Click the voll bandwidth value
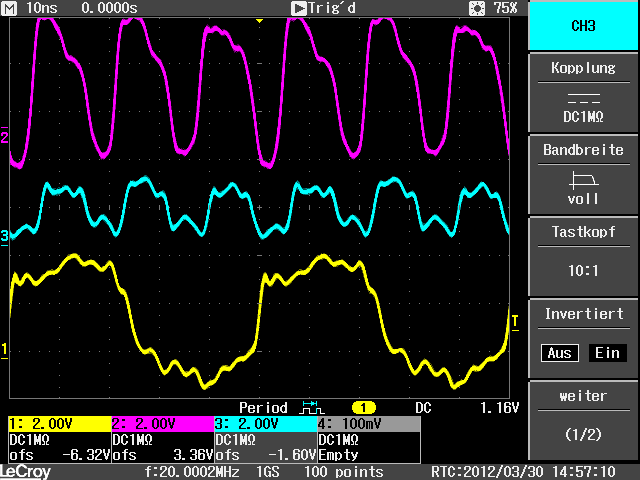 [x=583, y=199]
